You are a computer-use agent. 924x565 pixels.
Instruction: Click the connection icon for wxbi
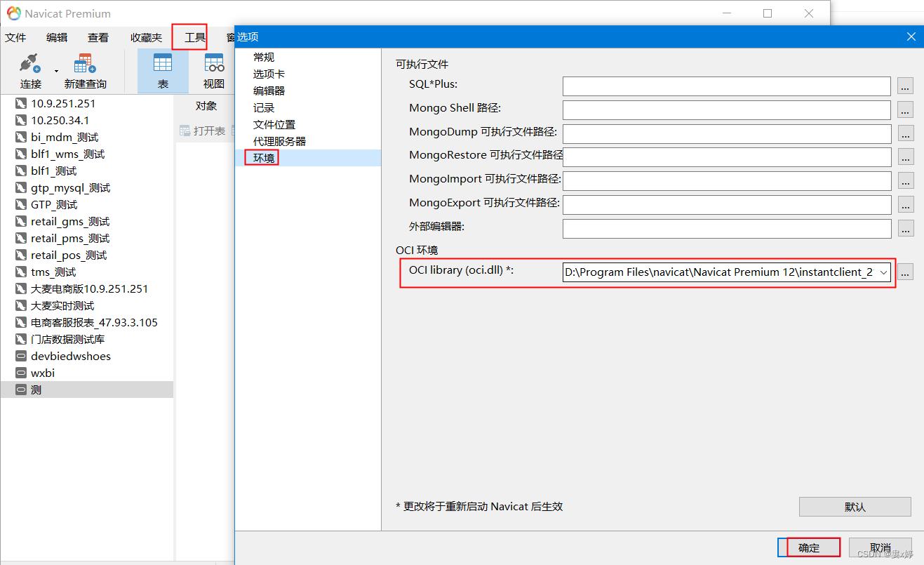pos(21,373)
